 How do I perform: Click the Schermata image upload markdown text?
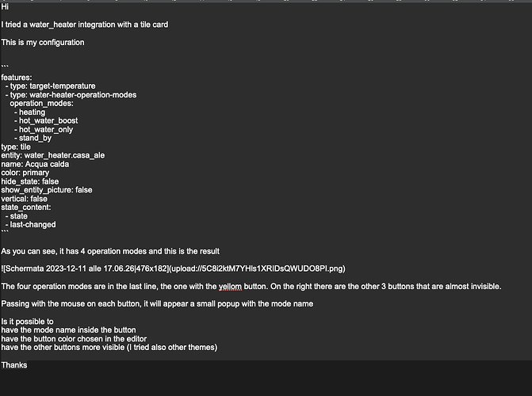tap(173, 268)
